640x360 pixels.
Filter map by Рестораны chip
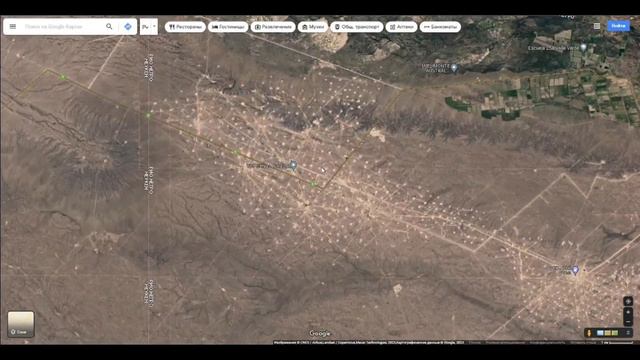tap(185, 27)
